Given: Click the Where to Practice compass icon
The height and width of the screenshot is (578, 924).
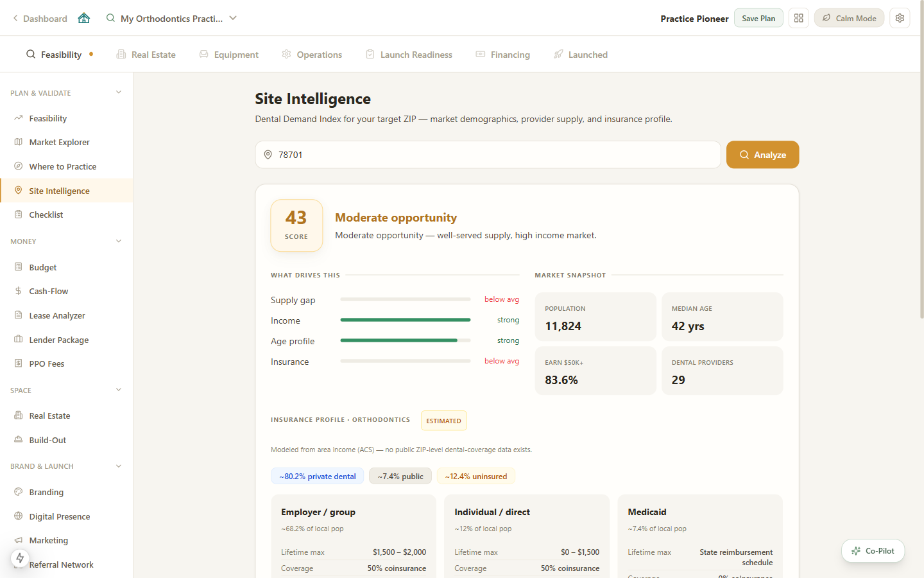Looking at the screenshot, I should [19, 166].
